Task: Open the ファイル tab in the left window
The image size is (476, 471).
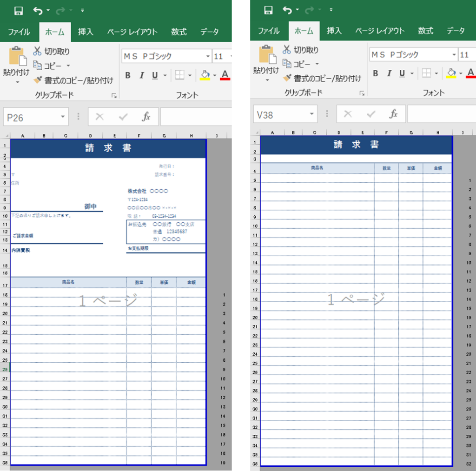Action: tap(19, 32)
